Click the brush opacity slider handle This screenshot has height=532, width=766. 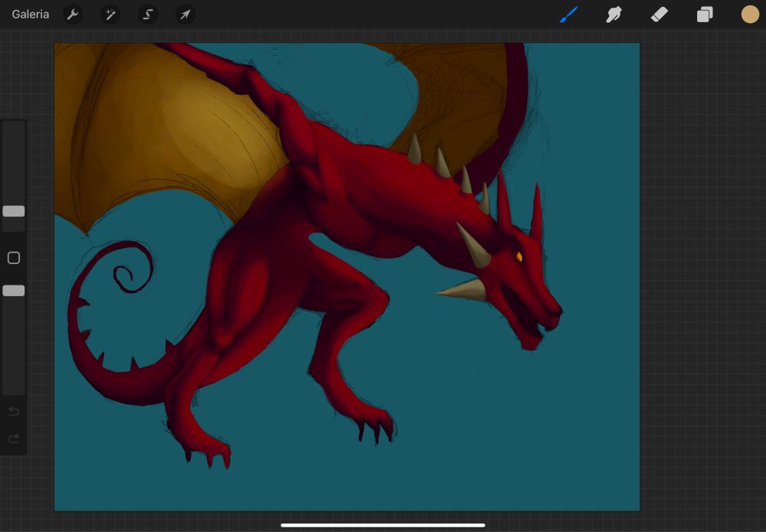14,291
